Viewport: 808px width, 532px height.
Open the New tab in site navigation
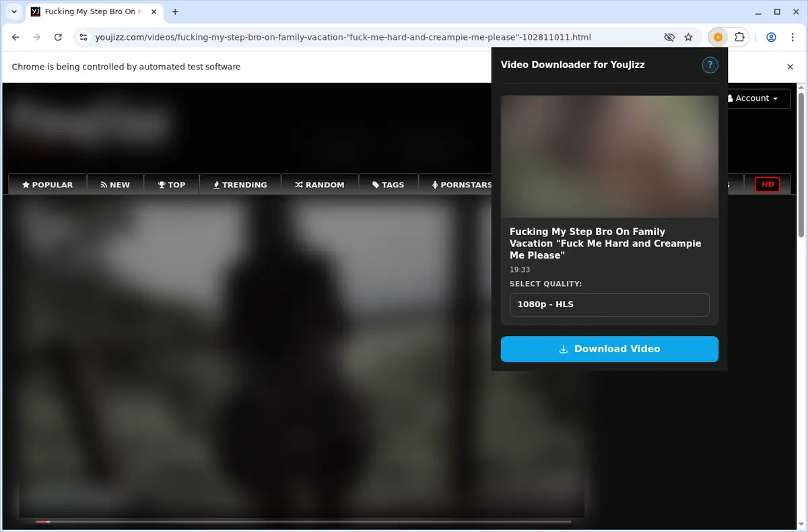tap(115, 185)
